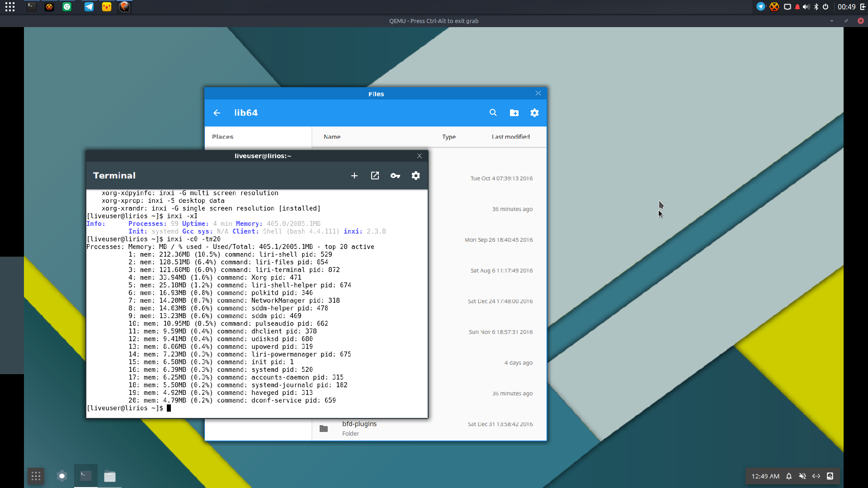The image size is (868, 488).
Task: Create new folder in Files
Action: (x=514, y=113)
